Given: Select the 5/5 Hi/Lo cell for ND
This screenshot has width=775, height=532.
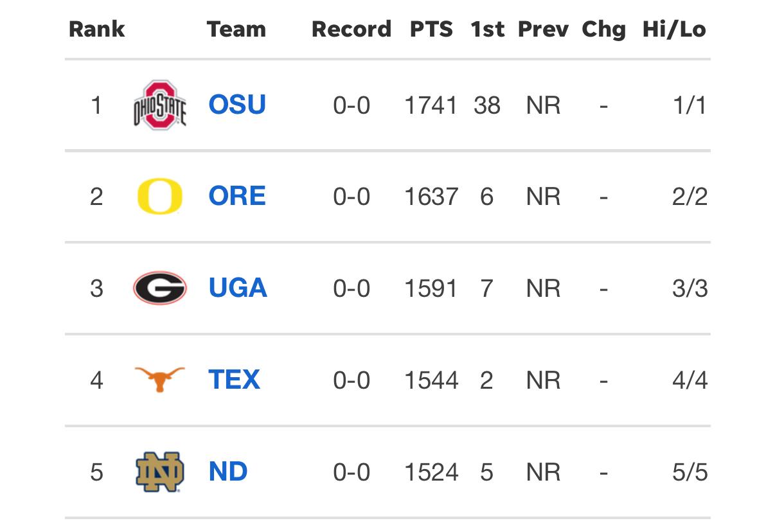Looking at the screenshot, I should pos(690,472).
